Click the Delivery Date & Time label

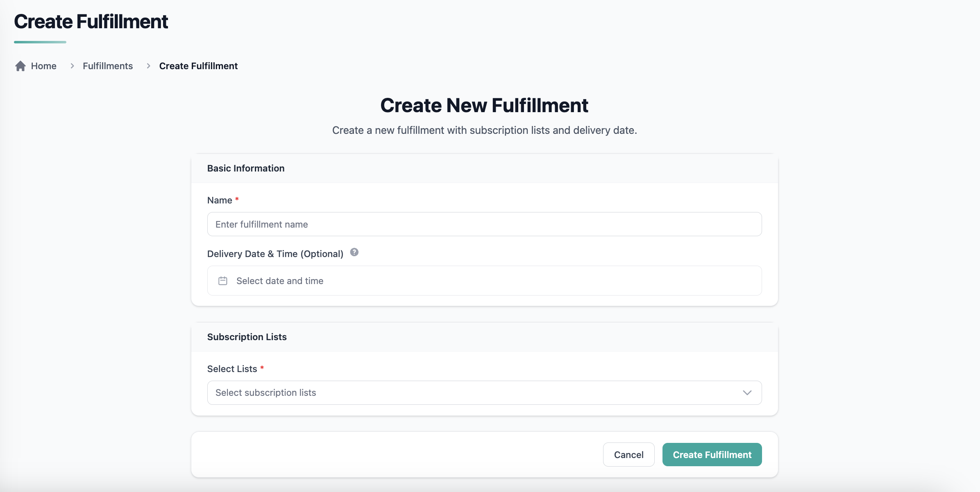[x=275, y=254]
